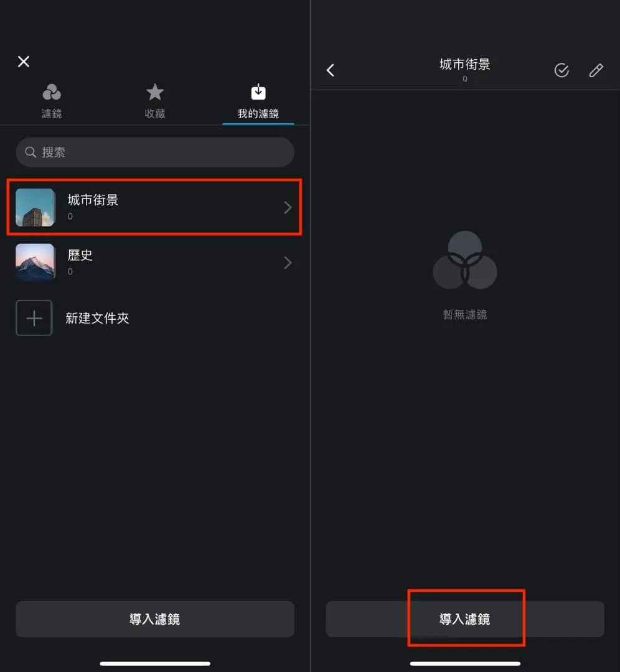Image resolution: width=620 pixels, height=672 pixels.
Task: Switch to the 收藏 star tab
Action: click(155, 101)
